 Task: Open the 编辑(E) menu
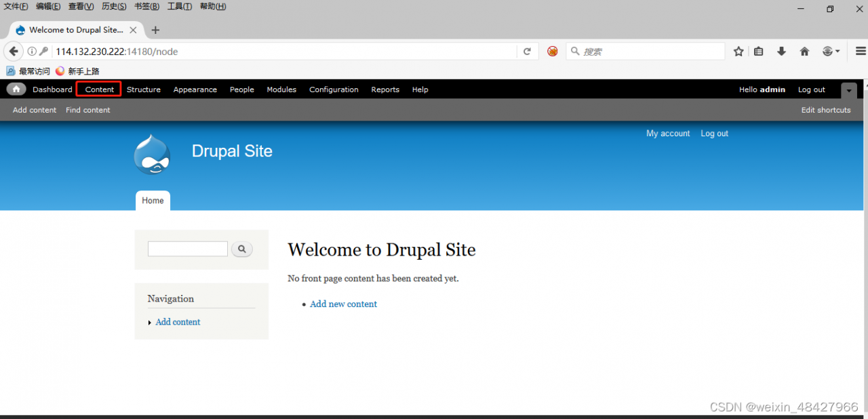(48, 6)
